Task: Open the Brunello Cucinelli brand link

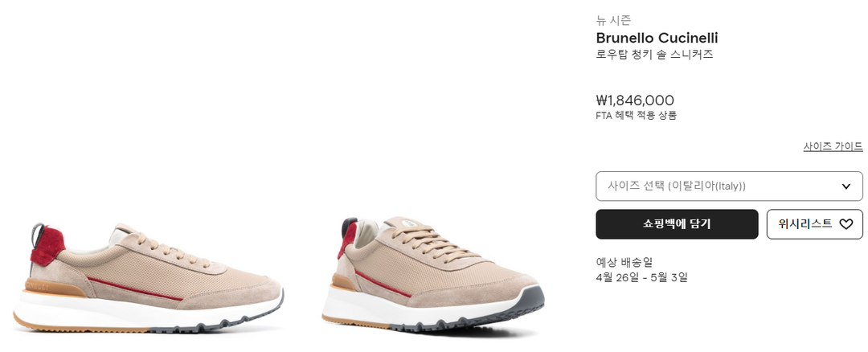Action: point(657,39)
